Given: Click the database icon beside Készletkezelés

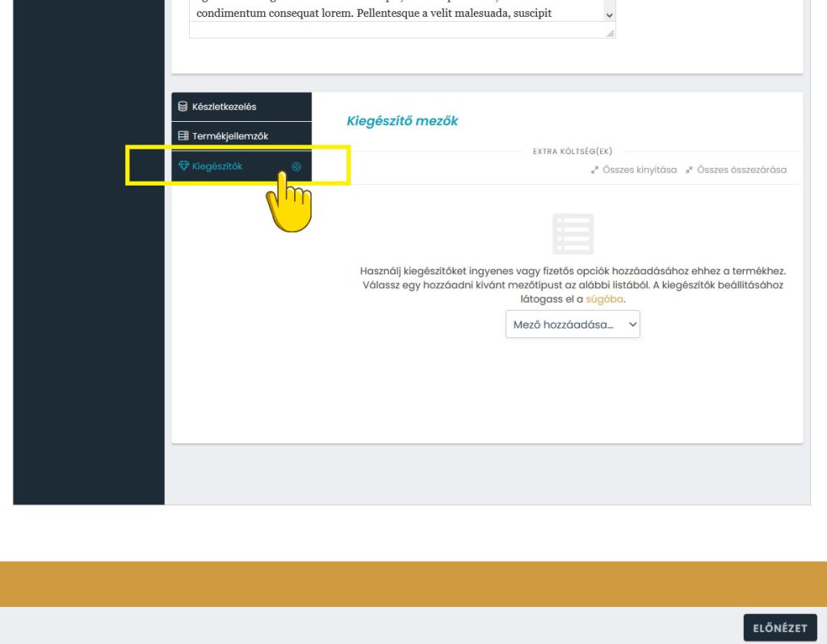Looking at the screenshot, I should point(183,107).
